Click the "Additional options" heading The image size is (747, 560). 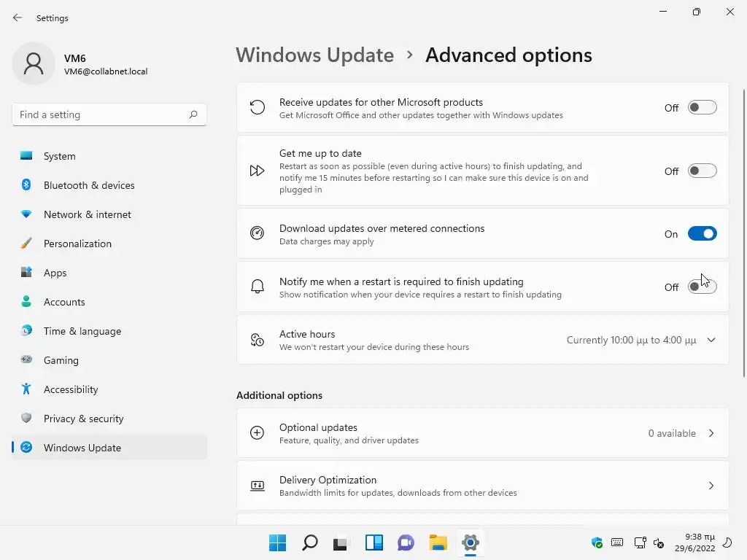click(x=279, y=395)
